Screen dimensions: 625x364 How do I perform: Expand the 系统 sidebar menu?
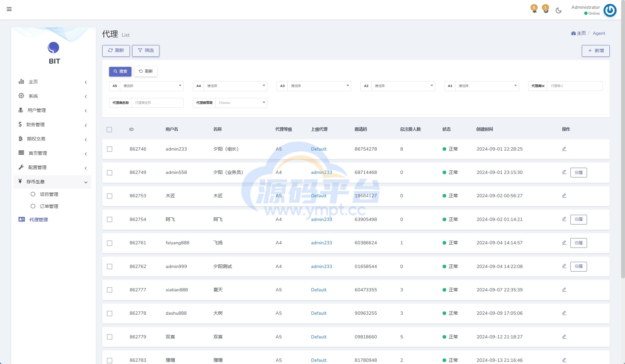click(x=53, y=96)
